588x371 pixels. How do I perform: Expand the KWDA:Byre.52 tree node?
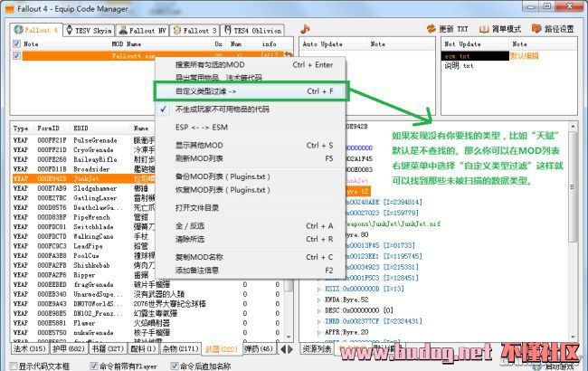319,300
